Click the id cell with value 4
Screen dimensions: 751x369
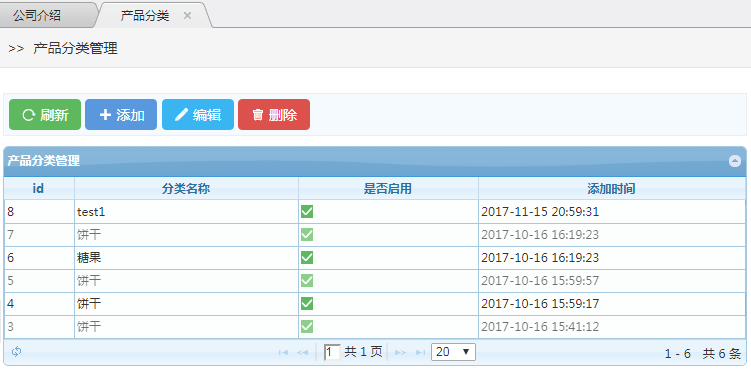tap(39, 304)
